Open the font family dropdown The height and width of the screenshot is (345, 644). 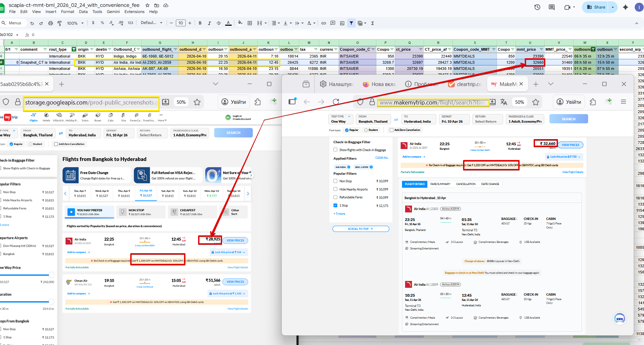[x=151, y=23]
